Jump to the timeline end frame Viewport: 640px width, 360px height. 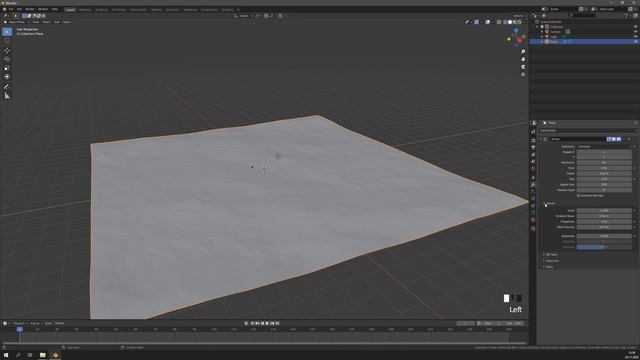277,323
